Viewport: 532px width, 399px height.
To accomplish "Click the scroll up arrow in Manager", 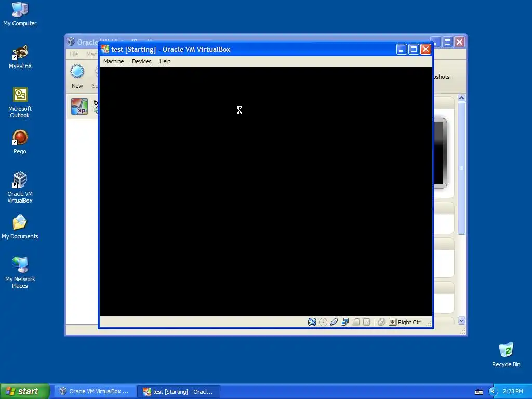I will 461,98.
